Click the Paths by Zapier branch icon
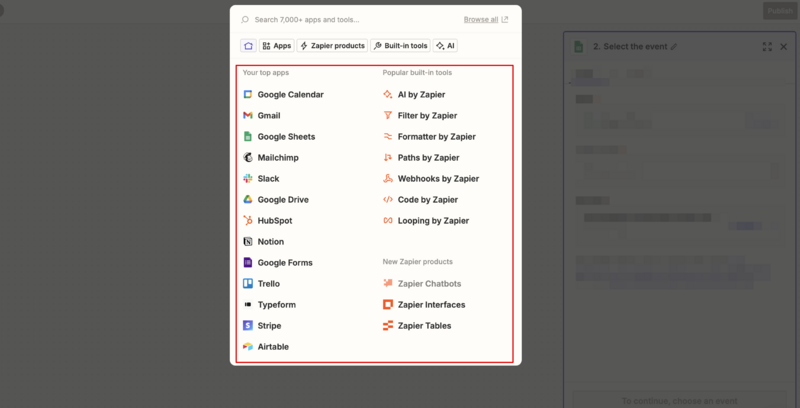 (388, 158)
